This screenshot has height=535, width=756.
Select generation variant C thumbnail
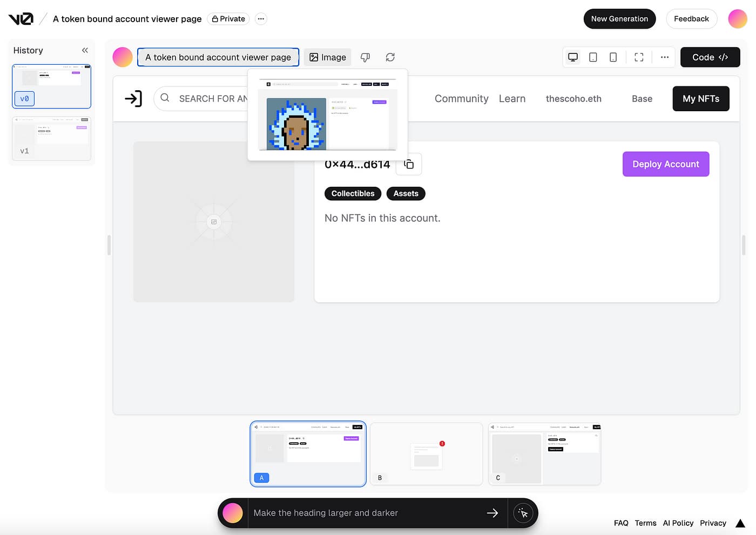coord(544,453)
